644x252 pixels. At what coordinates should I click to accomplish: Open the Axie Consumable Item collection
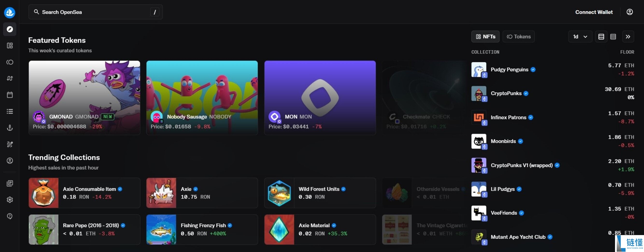(x=84, y=193)
